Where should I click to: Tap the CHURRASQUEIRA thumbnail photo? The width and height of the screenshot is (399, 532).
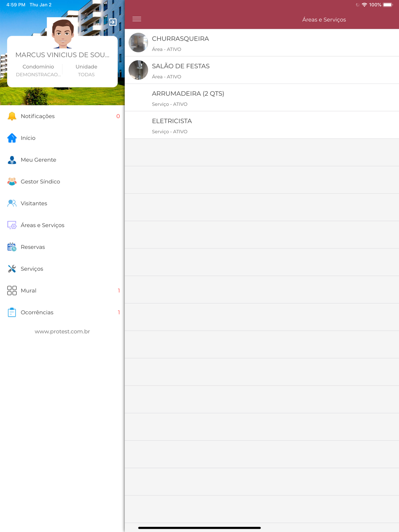138,43
